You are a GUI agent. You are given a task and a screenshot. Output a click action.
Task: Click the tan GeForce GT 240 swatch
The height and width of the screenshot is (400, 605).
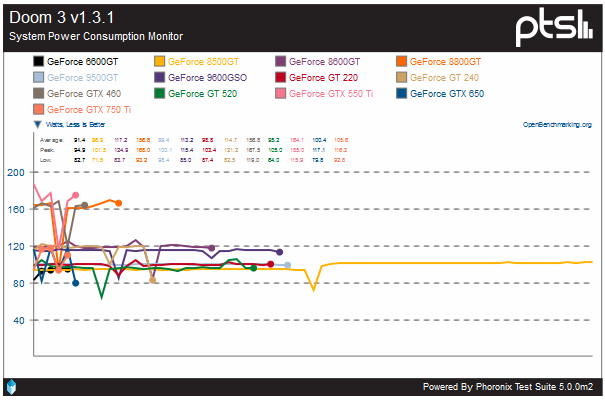coord(402,78)
